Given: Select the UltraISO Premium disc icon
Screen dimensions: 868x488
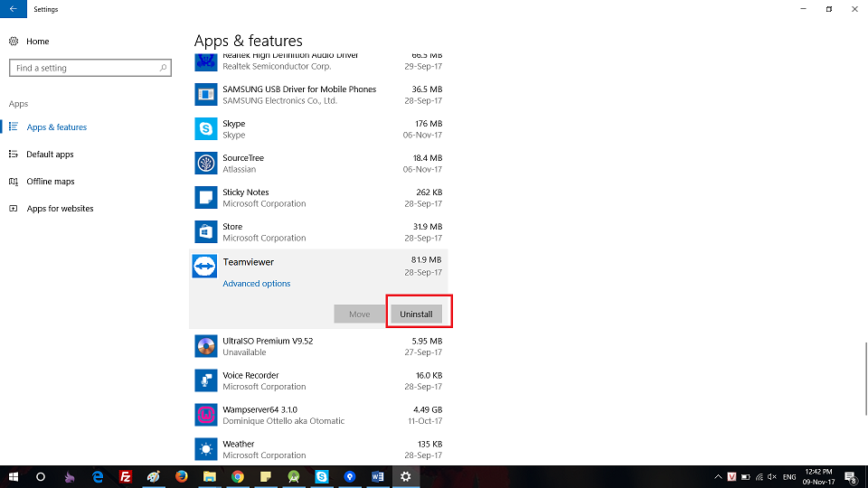Looking at the screenshot, I should click(206, 346).
